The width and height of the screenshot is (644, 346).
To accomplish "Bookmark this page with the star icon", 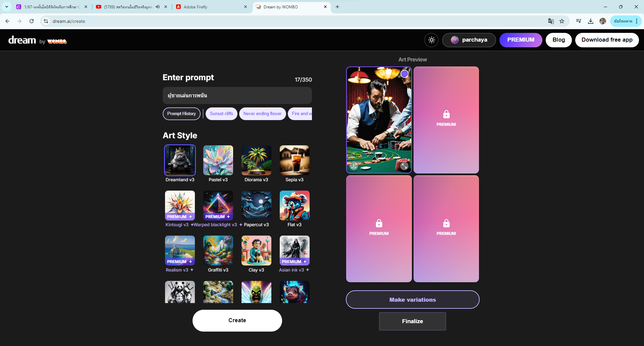I will [562, 21].
